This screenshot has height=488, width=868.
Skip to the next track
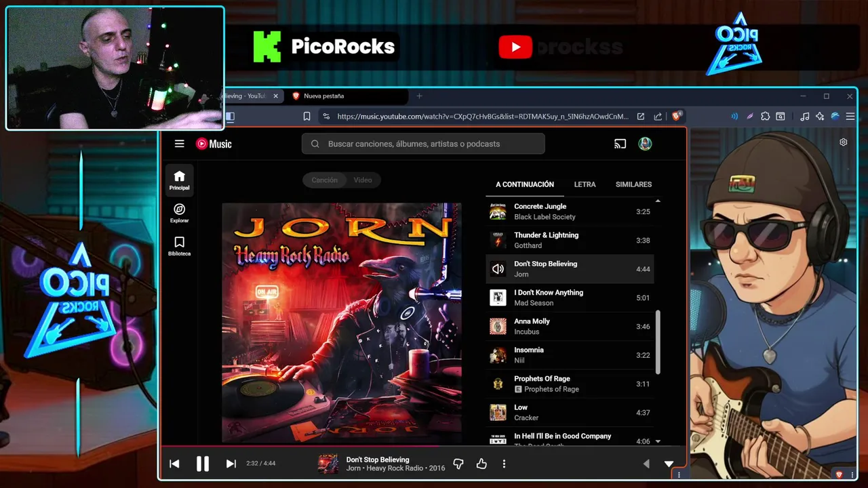231,464
